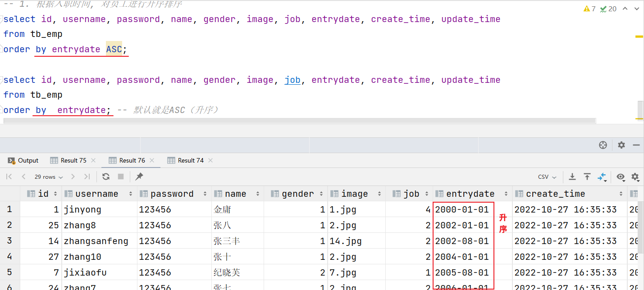Click the compare data icon

click(x=602, y=177)
